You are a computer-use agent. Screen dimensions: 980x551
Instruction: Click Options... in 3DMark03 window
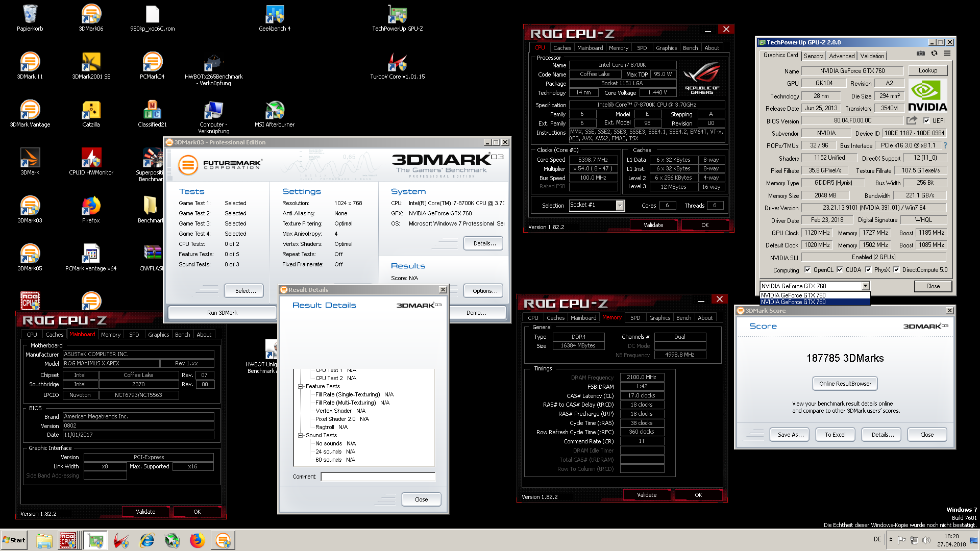click(x=483, y=291)
